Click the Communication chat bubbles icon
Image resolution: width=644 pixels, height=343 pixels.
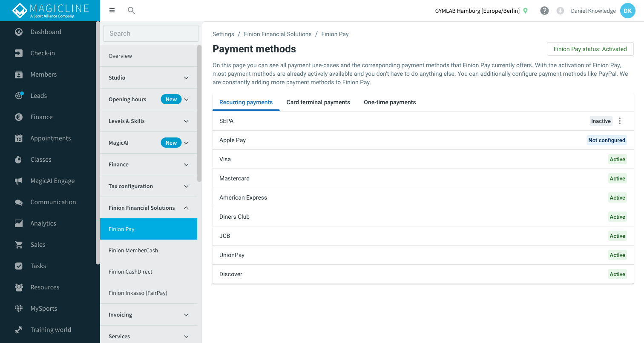[x=19, y=202]
